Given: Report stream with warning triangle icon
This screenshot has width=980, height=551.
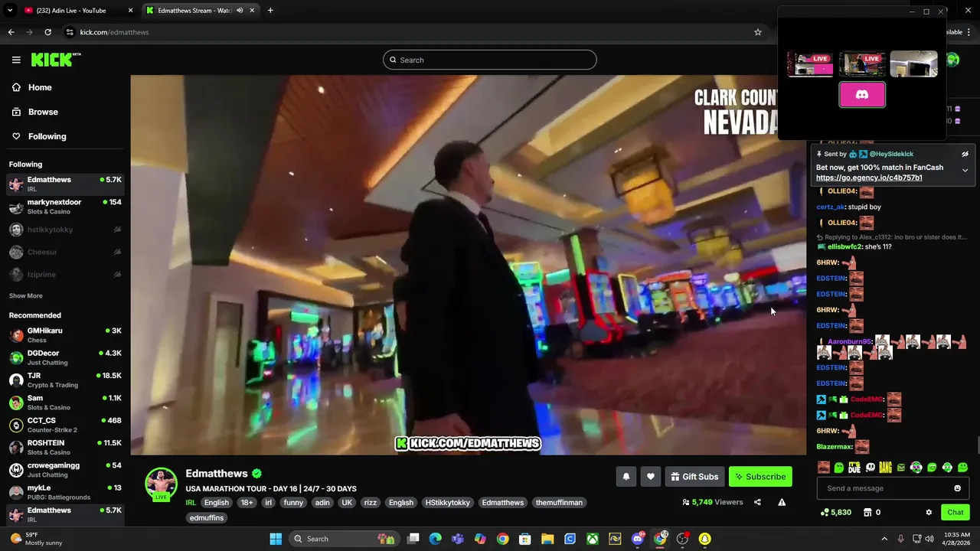Looking at the screenshot, I should [x=782, y=502].
